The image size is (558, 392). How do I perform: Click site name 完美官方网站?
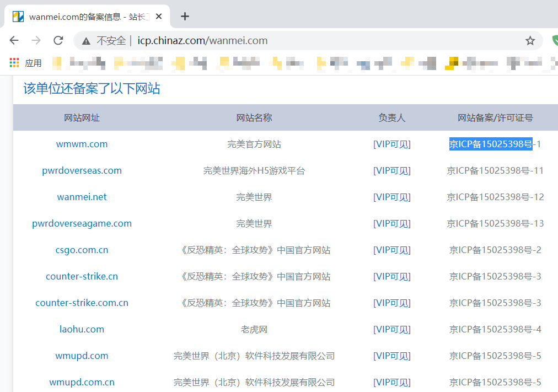[254, 144]
